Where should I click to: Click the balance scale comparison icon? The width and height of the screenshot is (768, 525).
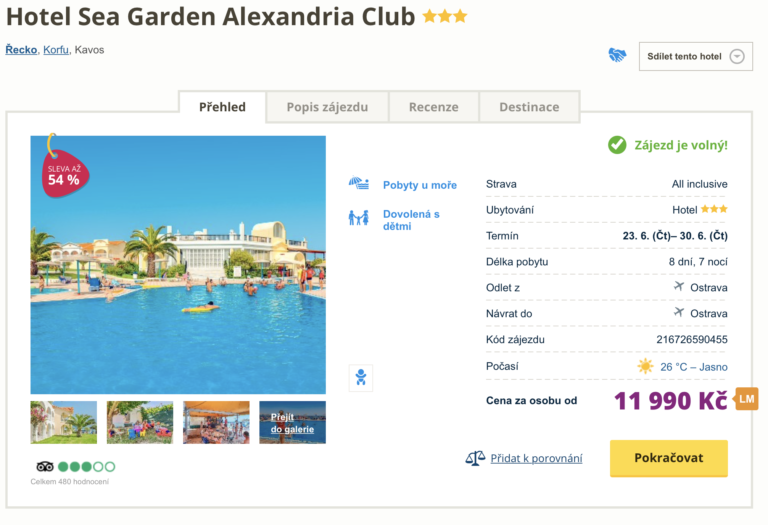[x=475, y=458]
